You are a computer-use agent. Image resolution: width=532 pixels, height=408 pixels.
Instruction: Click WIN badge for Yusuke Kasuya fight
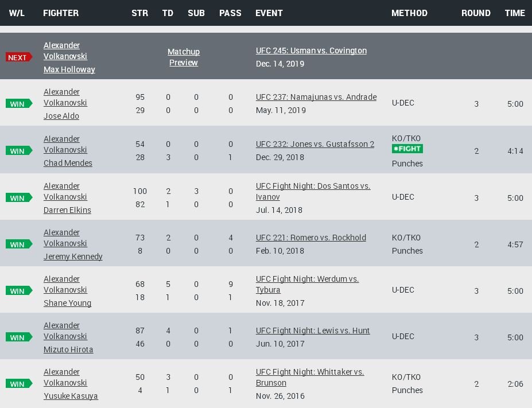pyautogui.click(x=18, y=384)
